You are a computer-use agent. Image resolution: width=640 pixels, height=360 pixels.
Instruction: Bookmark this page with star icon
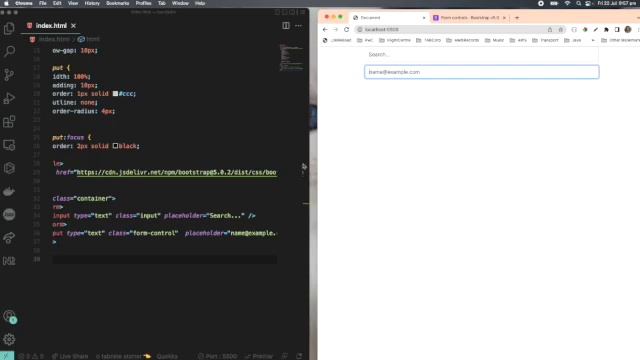(560, 29)
